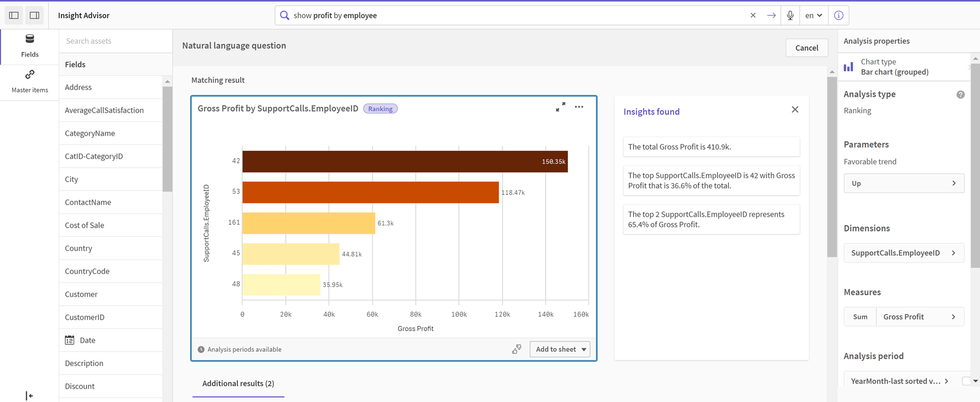The height and width of the screenshot is (402, 980).
Task: Select the Description field
Action: pos(111,363)
